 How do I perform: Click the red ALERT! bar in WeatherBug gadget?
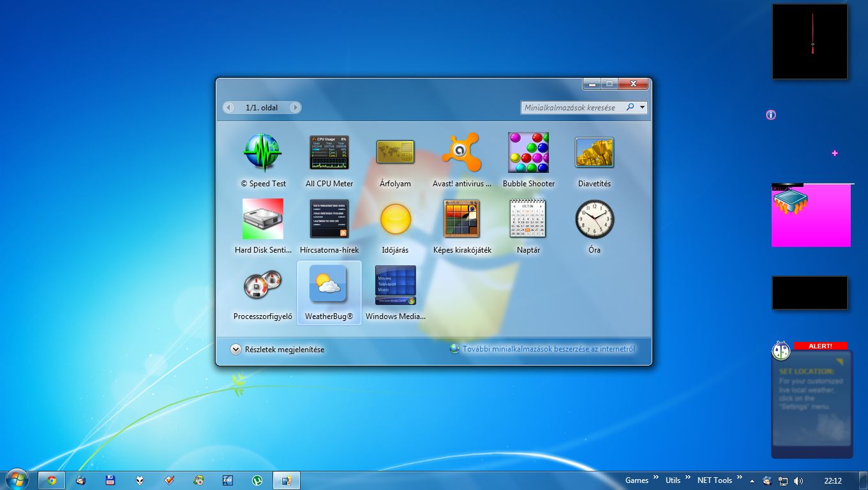pyautogui.click(x=821, y=346)
